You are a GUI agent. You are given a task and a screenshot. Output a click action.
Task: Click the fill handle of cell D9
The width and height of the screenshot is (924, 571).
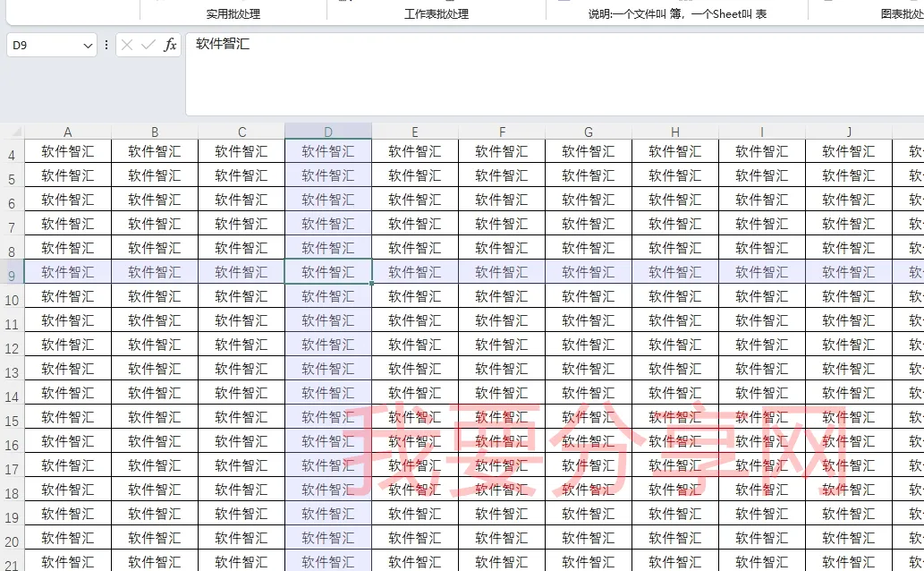tap(371, 283)
